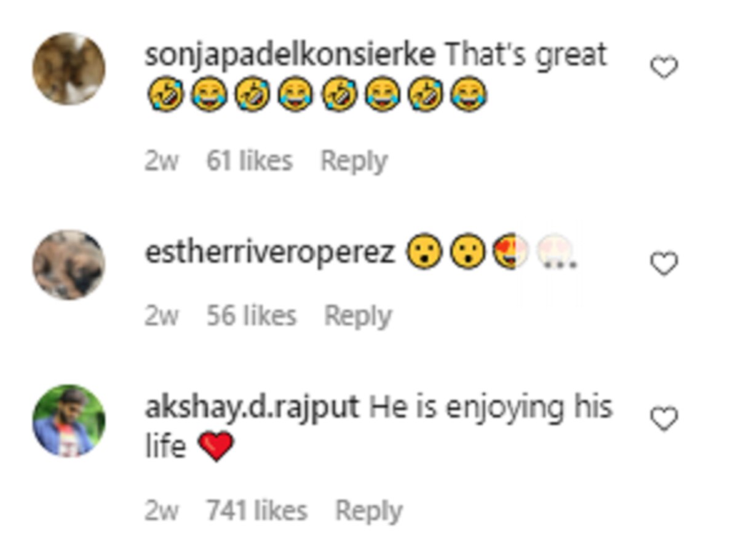Screen dimensions: 738x560
Task: Click the estherriveroperez username
Action: [x=270, y=253]
